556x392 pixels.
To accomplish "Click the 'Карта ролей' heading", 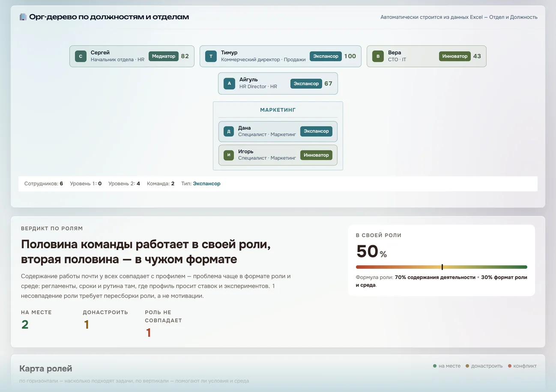I will pos(46,368).
